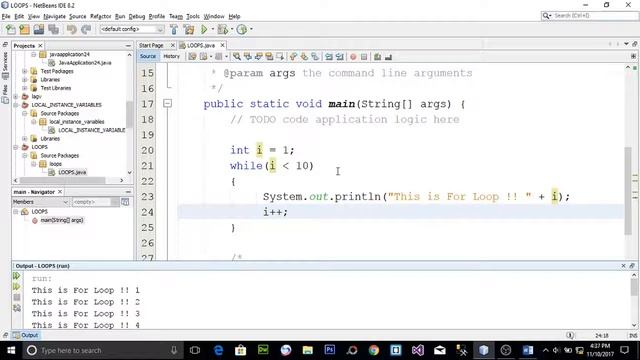Click the Previous Bookmark icon
This screenshot has height=360, width=640.
(293, 57)
